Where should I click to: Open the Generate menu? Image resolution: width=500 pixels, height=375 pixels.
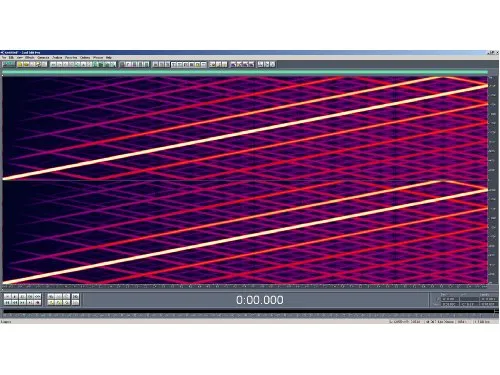43,58
